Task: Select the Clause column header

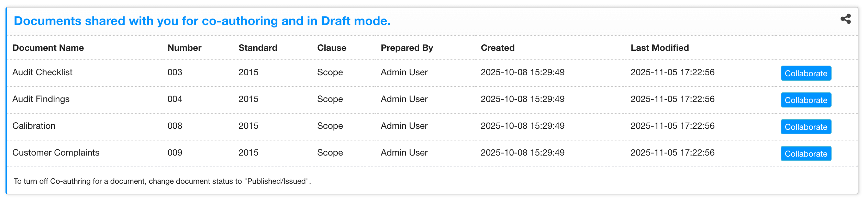Action: point(332,48)
